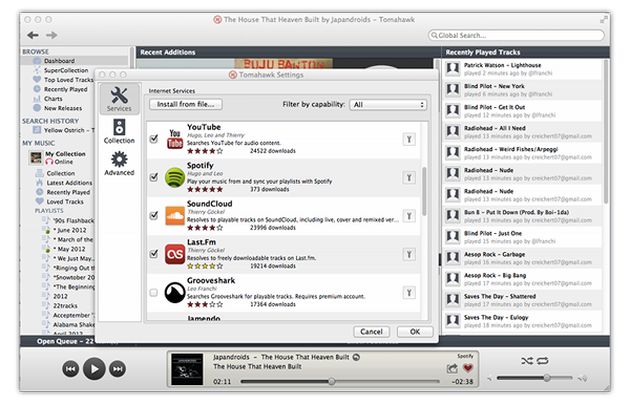Viewport: 630px width, 404px height.
Task: Click the share track icon
Action: click(452, 368)
